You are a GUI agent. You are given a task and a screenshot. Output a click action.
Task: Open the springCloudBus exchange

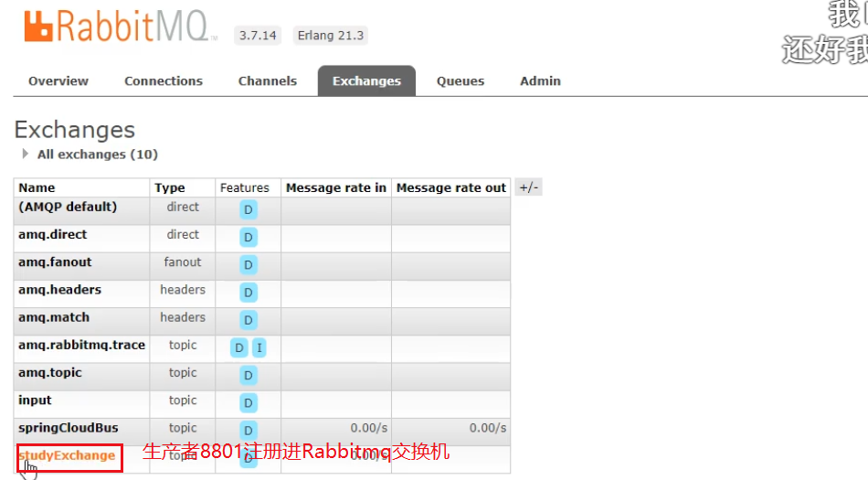coord(69,428)
